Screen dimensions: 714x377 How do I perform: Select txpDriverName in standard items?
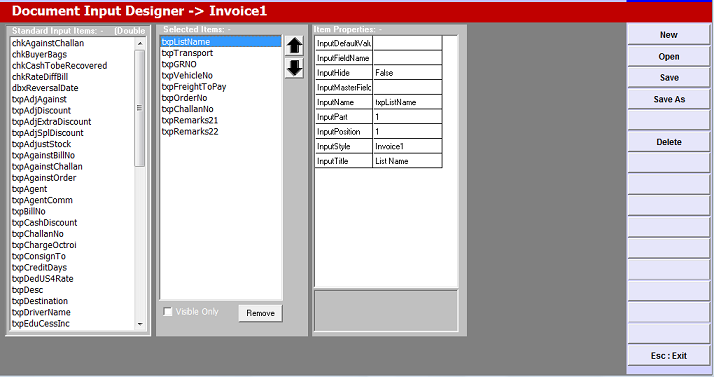(x=72, y=312)
